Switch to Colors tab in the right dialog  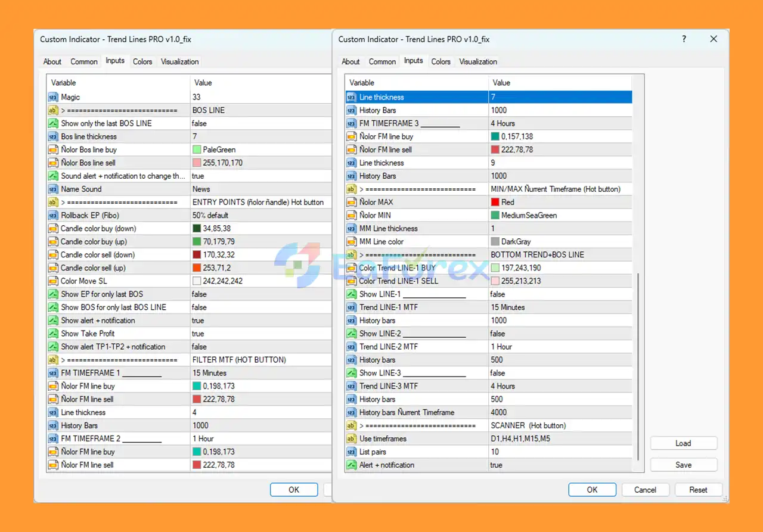click(441, 61)
